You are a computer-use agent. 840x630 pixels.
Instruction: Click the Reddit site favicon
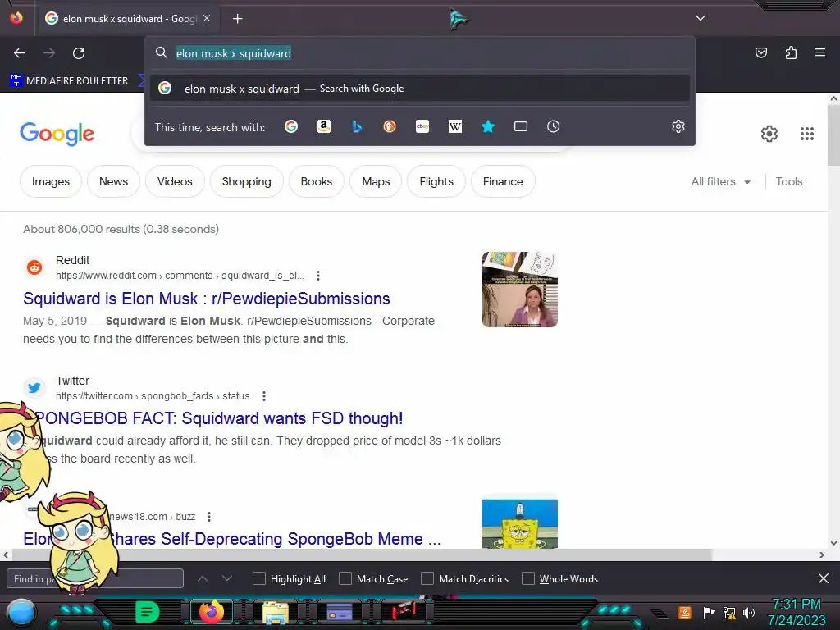[34, 267]
